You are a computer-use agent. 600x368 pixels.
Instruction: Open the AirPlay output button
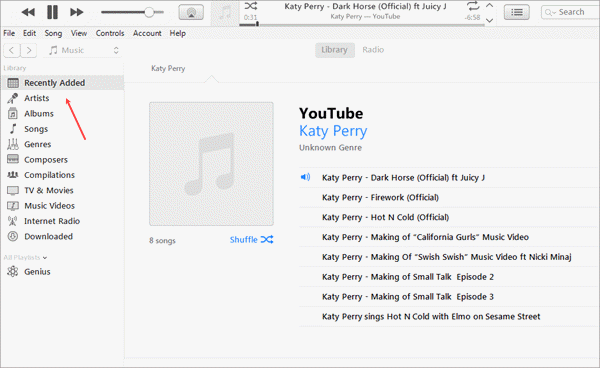191,13
